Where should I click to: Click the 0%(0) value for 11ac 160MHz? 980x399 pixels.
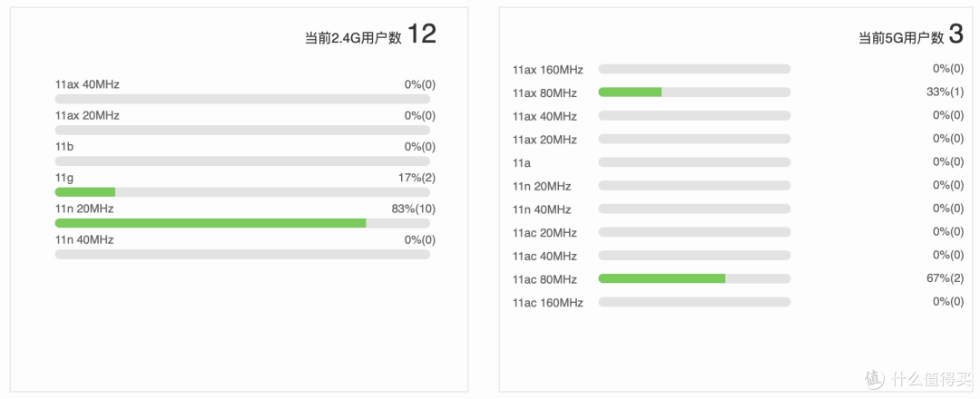[948, 302]
